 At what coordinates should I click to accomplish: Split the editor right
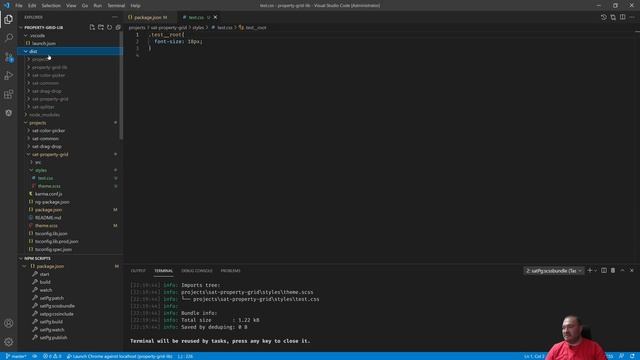[x=622, y=17]
